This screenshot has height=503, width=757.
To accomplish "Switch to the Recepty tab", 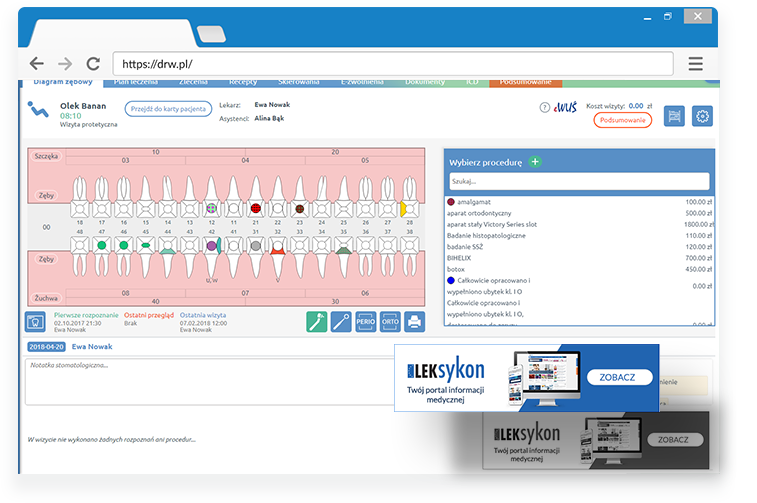I will (240, 81).
